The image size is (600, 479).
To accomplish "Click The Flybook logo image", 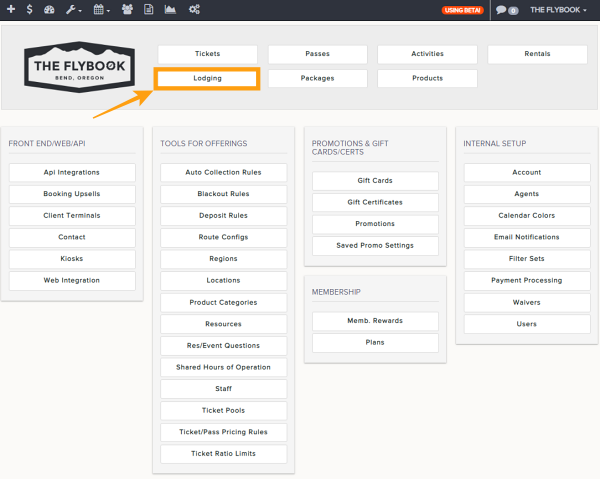I will (x=80, y=67).
